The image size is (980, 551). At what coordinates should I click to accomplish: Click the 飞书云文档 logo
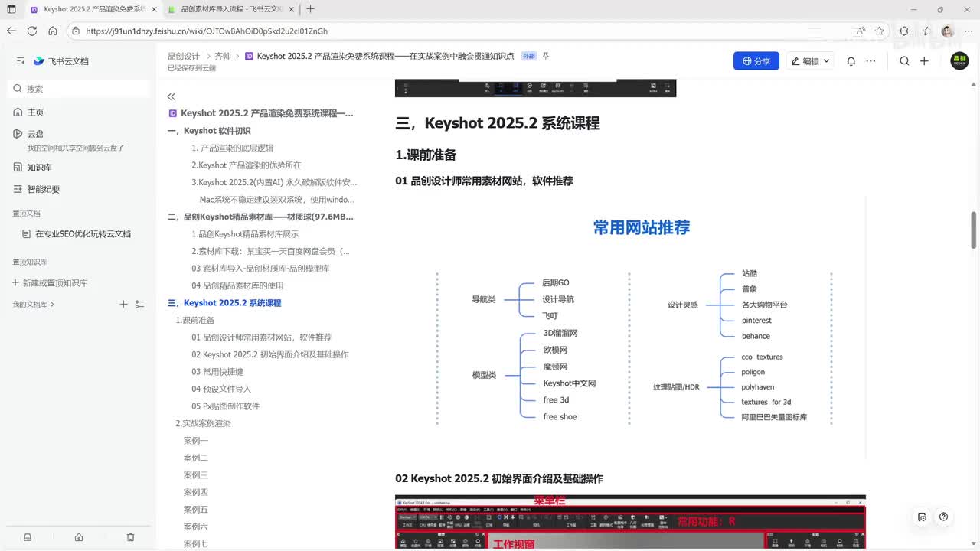pyautogui.click(x=61, y=61)
